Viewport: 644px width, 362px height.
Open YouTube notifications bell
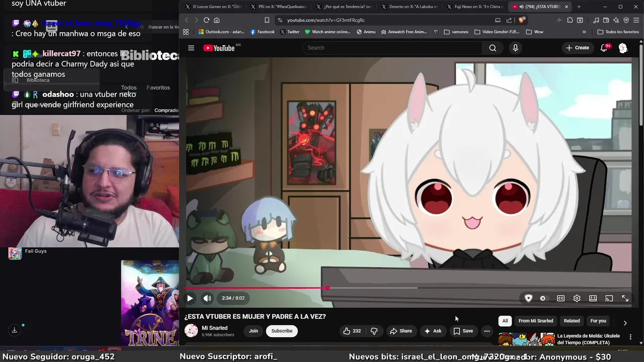click(x=604, y=48)
